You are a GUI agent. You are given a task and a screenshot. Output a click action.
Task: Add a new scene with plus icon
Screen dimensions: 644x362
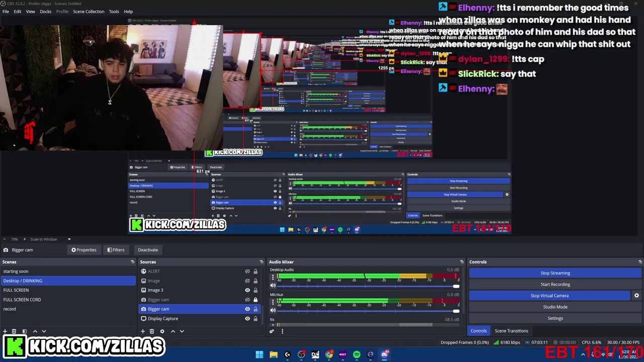pos(5,331)
